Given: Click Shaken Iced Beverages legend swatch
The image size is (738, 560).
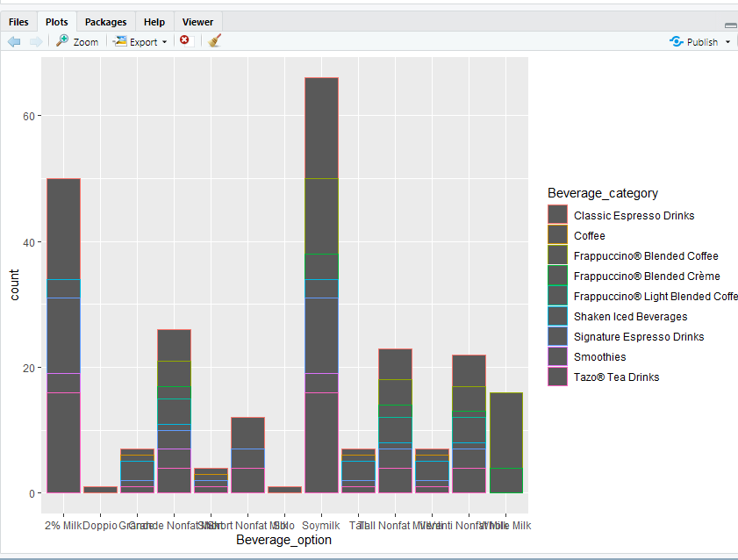Looking at the screenshot, I should 557,316.
